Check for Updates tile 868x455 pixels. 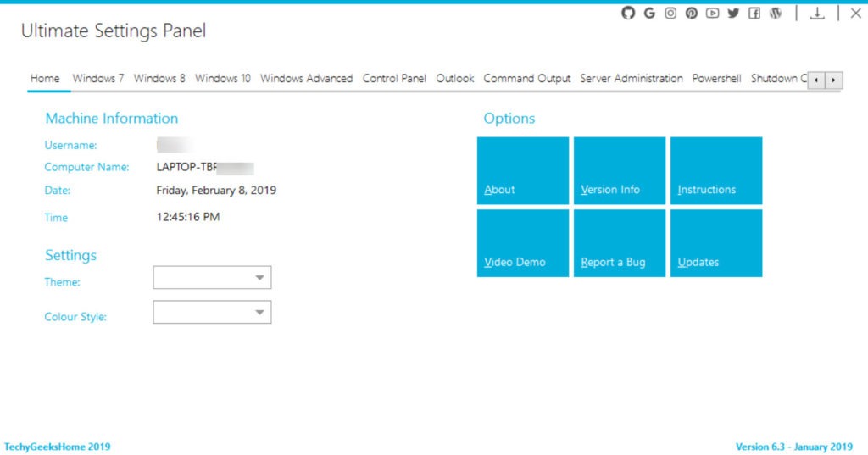coord(716,243)
